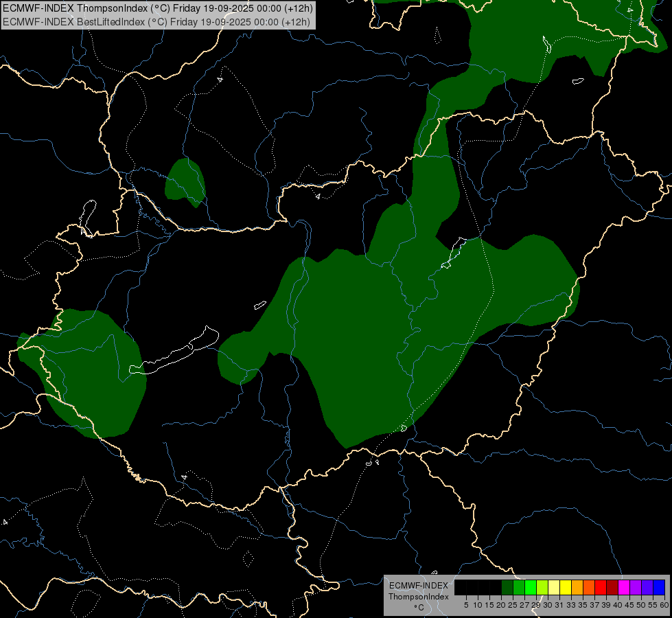Click the legend tick value '5'
672x618 pixels.
click(x=466, y=605)
